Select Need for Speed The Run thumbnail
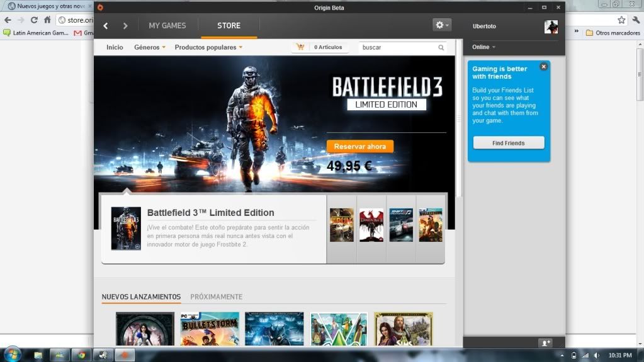 point(342,225)
